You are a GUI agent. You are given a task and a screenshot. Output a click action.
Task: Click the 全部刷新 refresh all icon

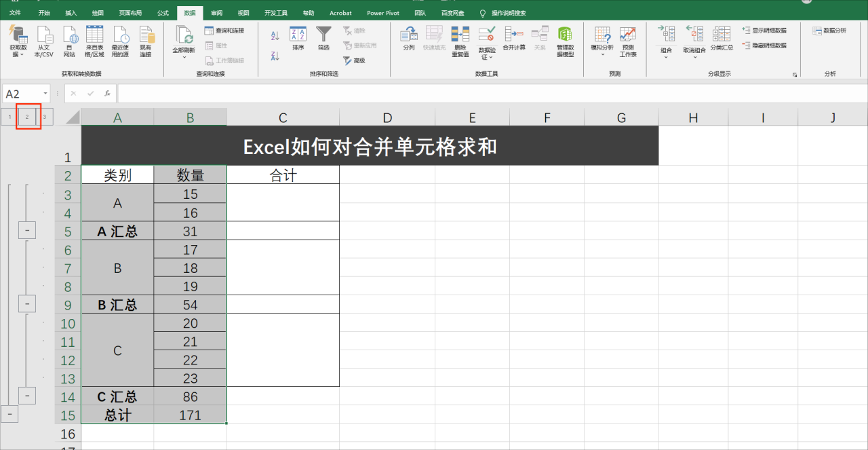[184, 35]
